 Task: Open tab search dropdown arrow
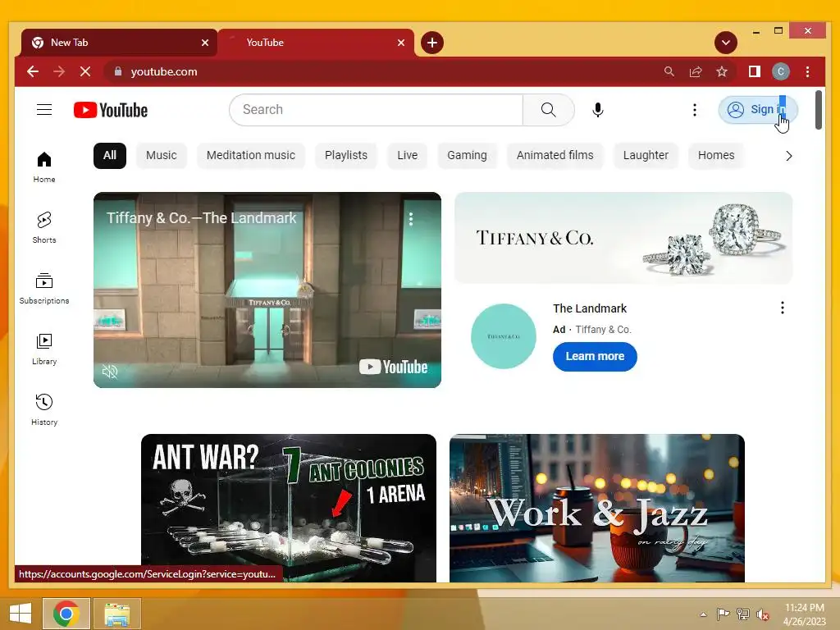(x=725, y=43)
